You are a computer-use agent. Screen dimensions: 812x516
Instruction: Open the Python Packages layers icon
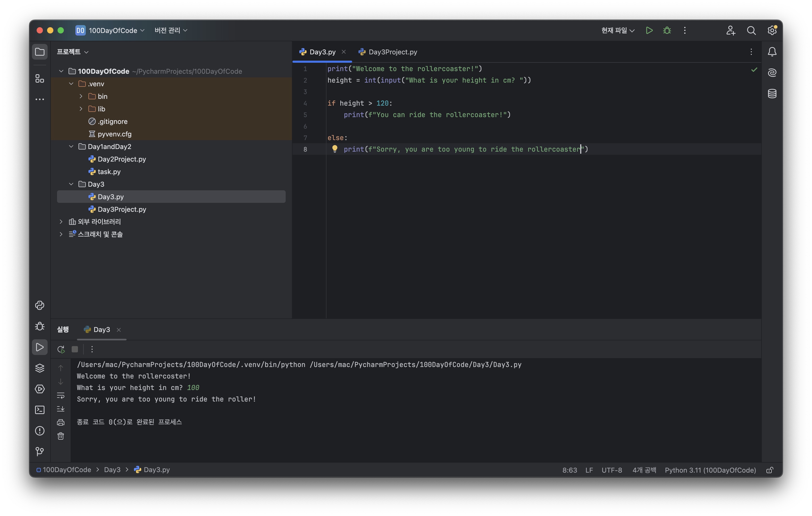pos(40,368)
